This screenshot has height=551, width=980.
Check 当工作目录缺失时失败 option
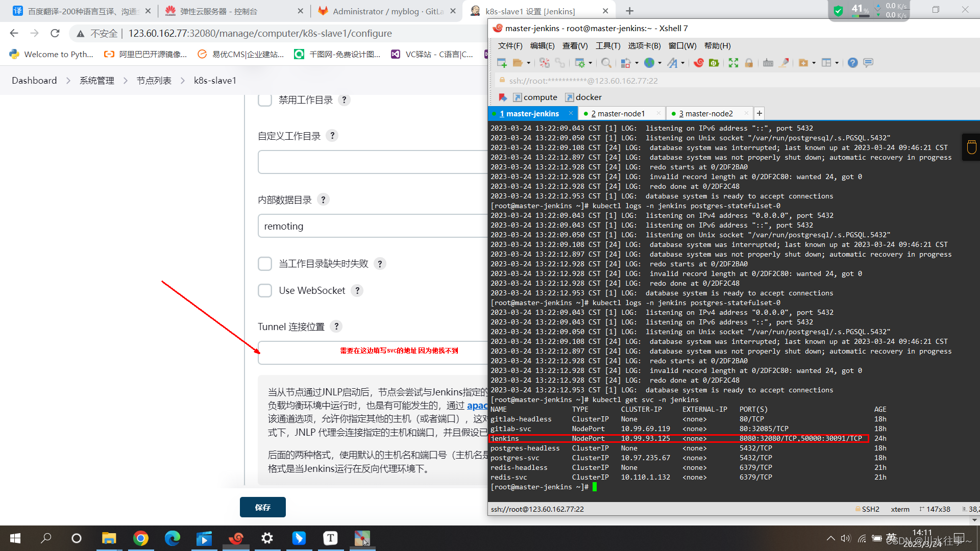point(265,264)
